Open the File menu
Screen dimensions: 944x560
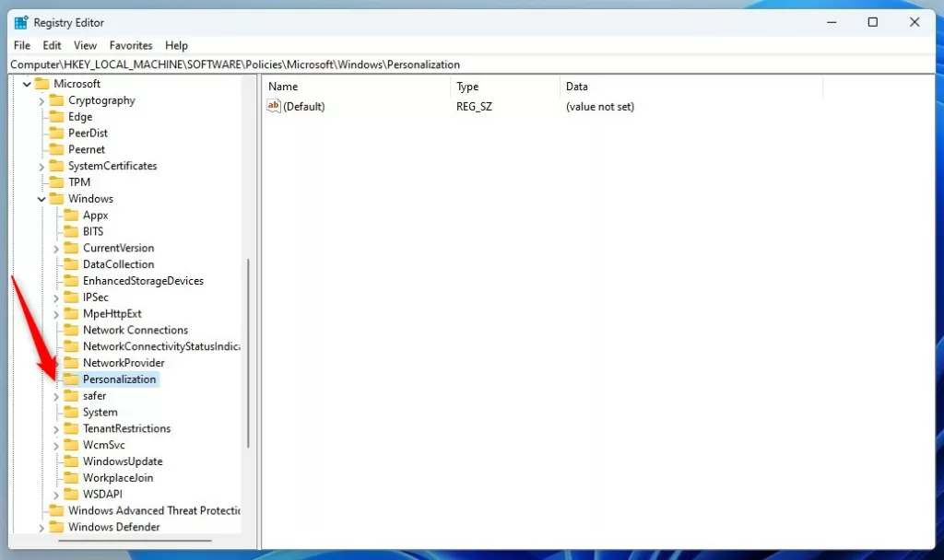coord(22,45)
